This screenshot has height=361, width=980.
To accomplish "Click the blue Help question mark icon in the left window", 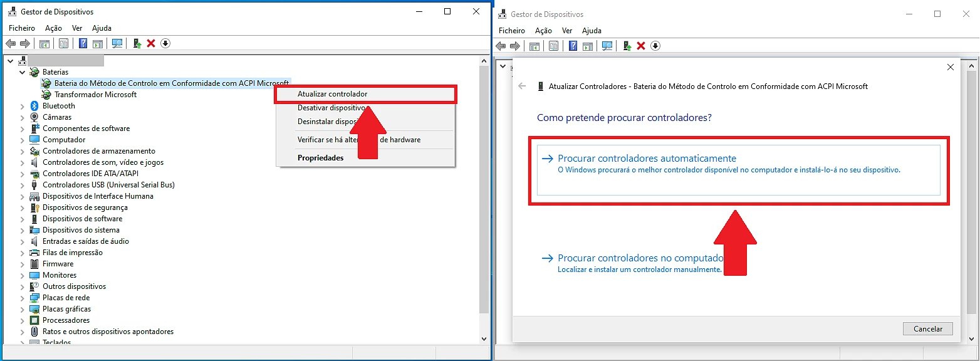I will [83, 43].
